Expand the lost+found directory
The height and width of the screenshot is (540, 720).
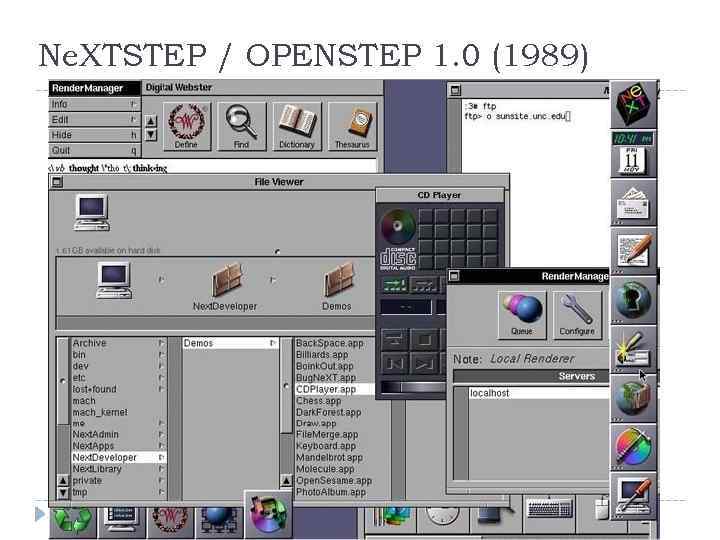[161, 389]
